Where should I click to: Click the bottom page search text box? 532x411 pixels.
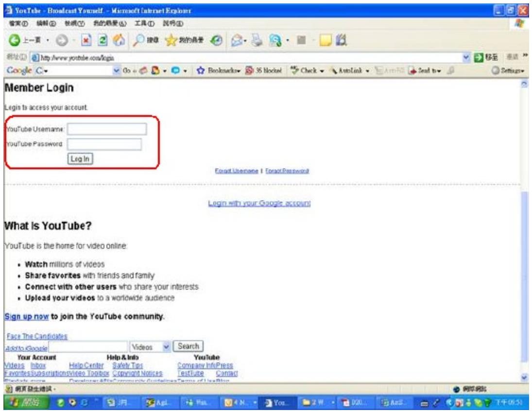tap(88, 347)
